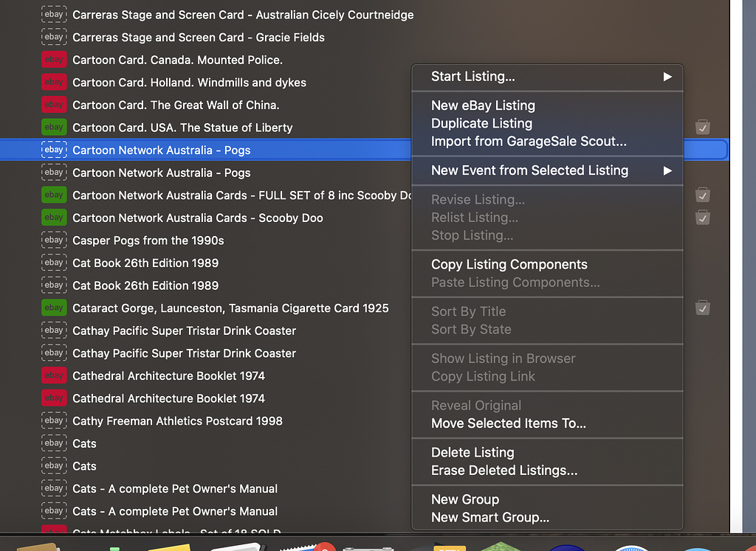Select the Gracie Fields card listing title
Screen dimensions: 756x551
pyautogui.click(x=199, y=38)
